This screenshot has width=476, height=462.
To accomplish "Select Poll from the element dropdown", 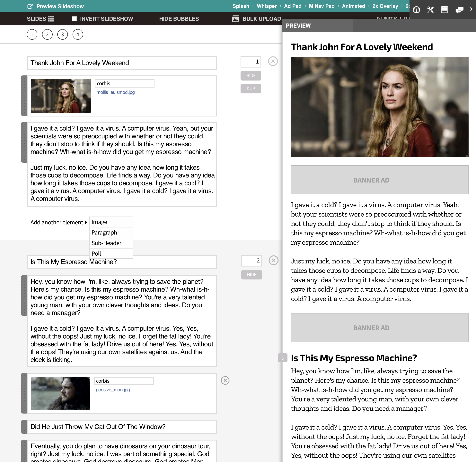I will click(x=96, y=253).
